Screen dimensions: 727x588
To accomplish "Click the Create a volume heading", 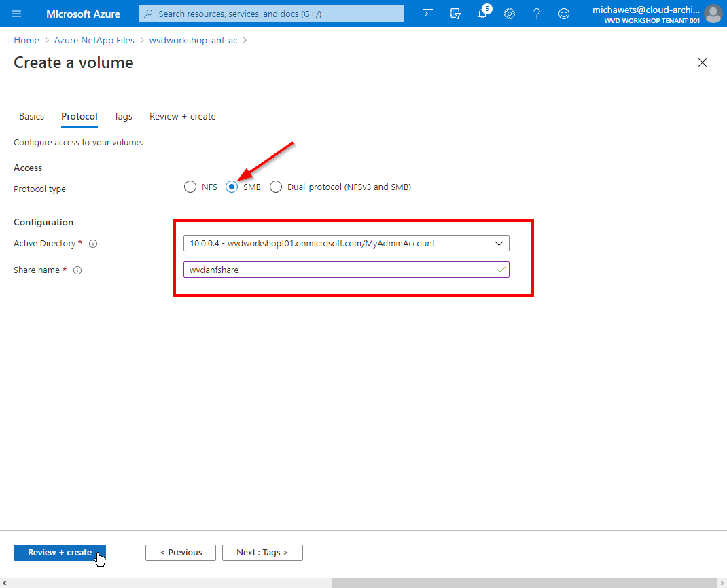I will [74, 62].
